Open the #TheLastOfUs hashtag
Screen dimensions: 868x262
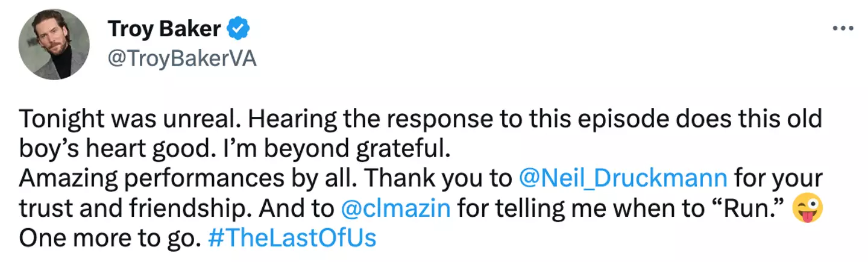[292, 239]
